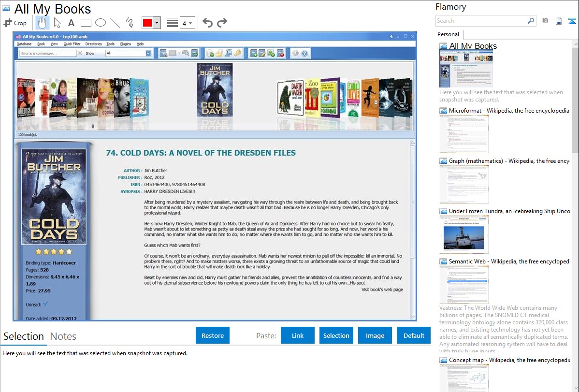Click the Paste Default button
Image resolution: width=579 pixels, height=392 pixels.
(x=414, y=335)
